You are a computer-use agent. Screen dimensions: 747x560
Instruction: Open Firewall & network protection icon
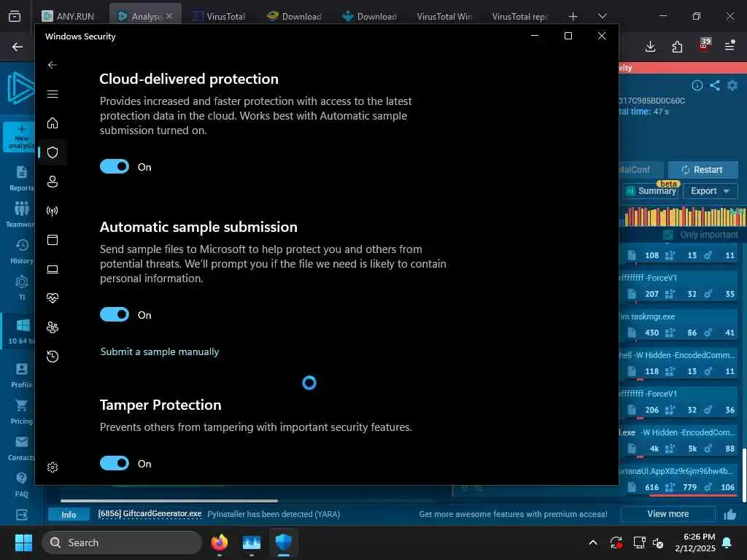(x=53, y=211)
